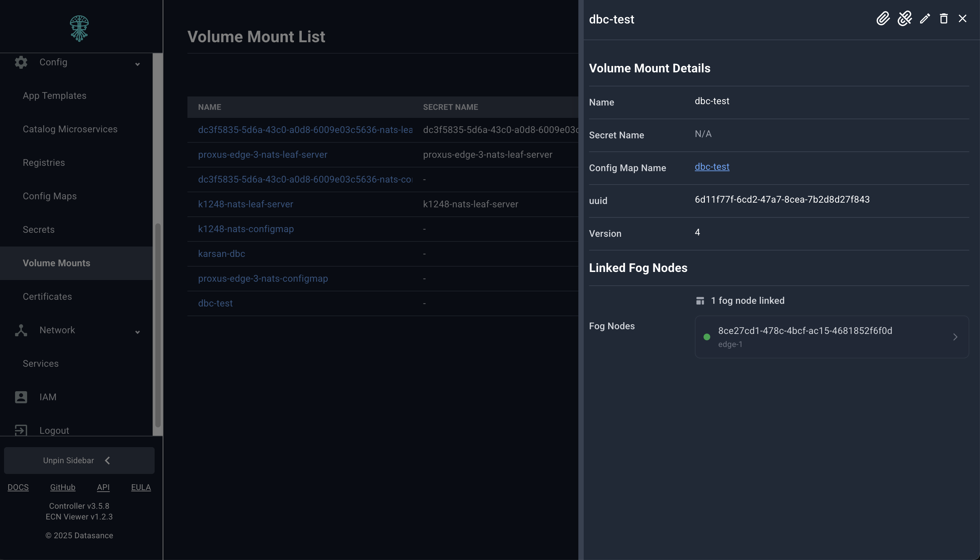Click the Logout icon
Image resolution: width=980 pixels, height=560 pixels.
(21, 430)
